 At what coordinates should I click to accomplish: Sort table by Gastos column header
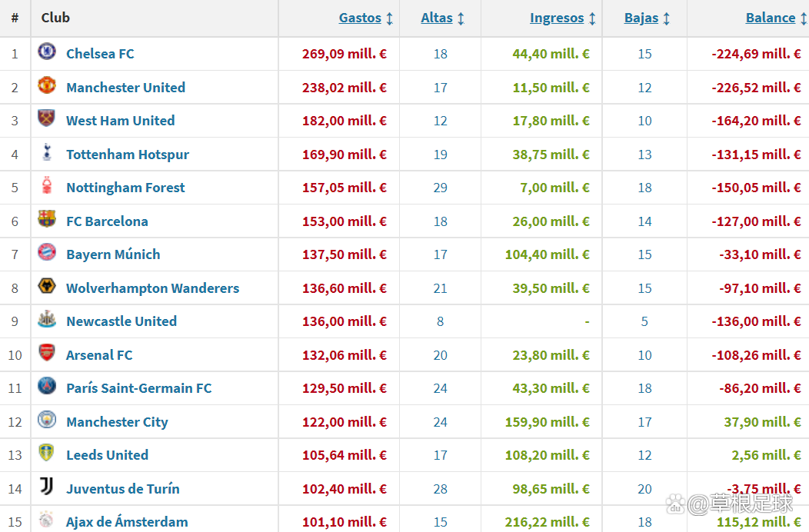click(360, 18)
